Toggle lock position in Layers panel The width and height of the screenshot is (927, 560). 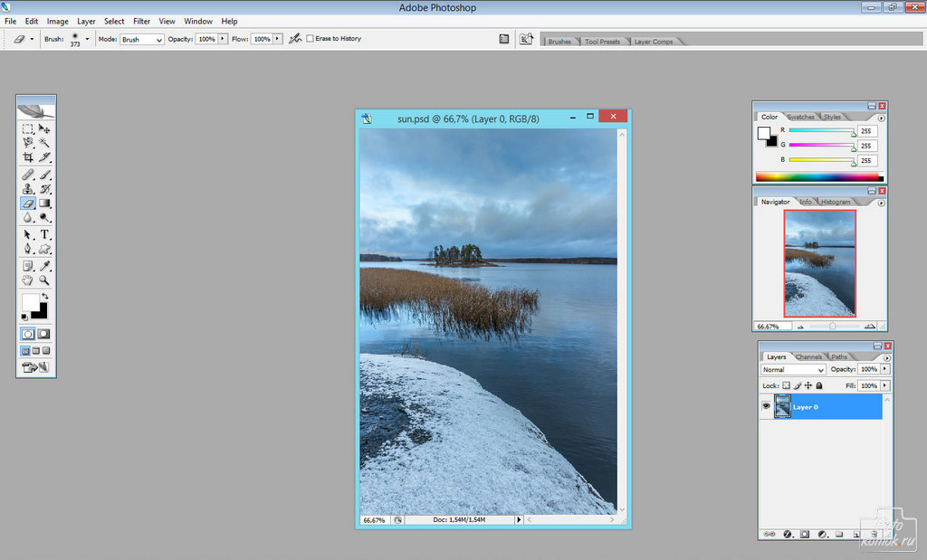click(808, 385)
